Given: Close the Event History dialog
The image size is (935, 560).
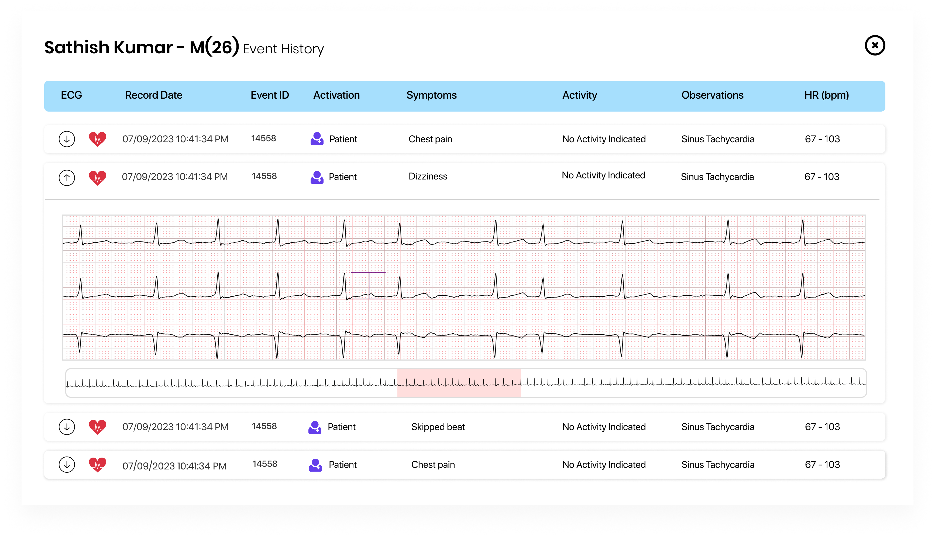Looking at the screenshot, I should 874,46.
